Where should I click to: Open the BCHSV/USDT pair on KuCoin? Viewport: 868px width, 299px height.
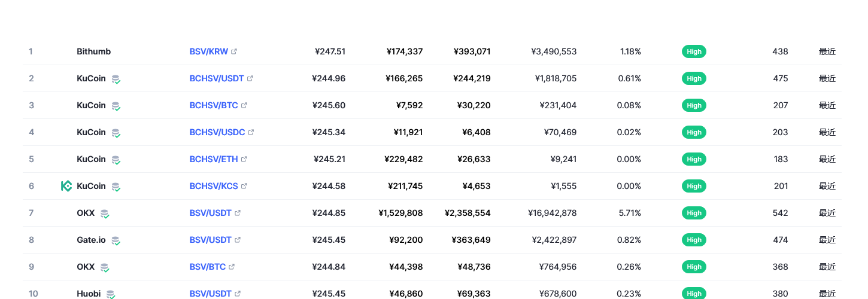217,78
